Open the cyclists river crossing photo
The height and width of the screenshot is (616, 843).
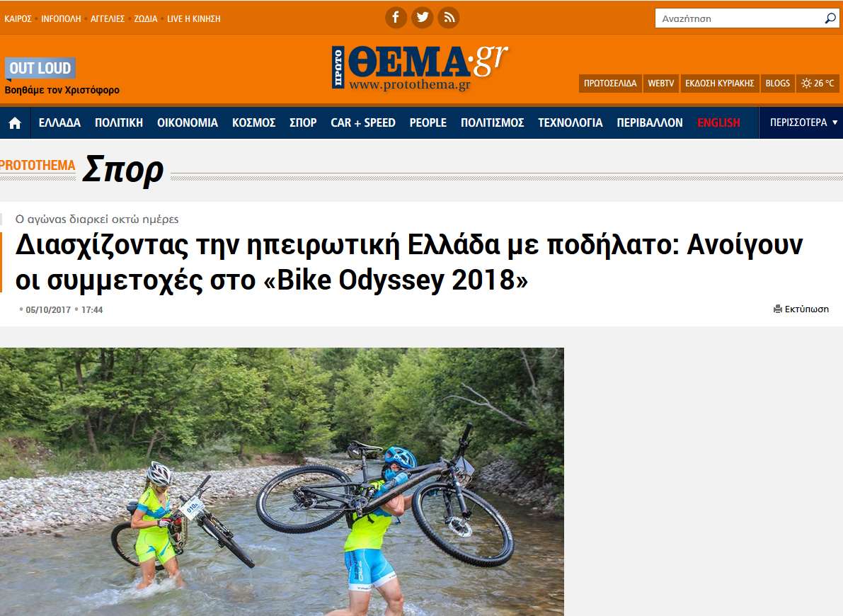coord(282,481)
